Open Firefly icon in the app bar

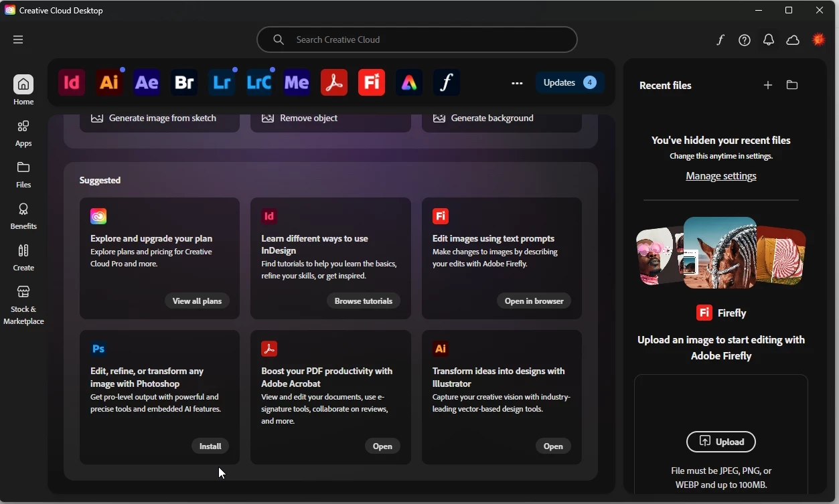point(372,82)
